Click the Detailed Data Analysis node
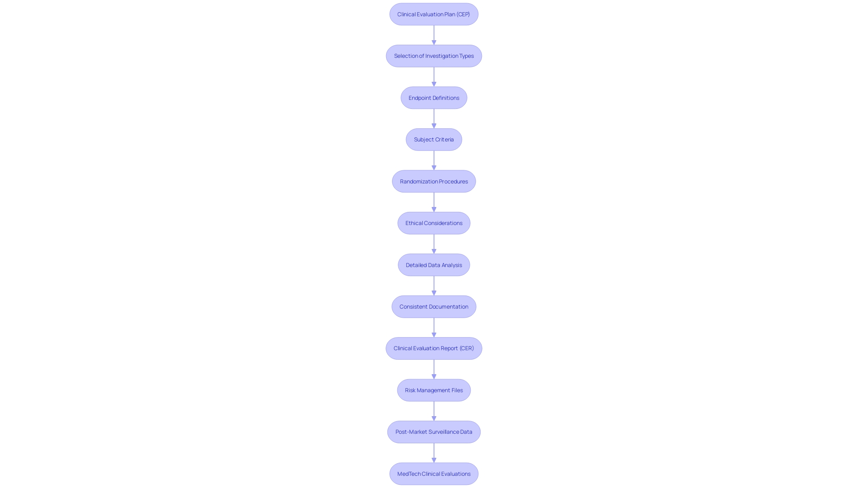The image size is (868, 488). [x=434, y=264]
